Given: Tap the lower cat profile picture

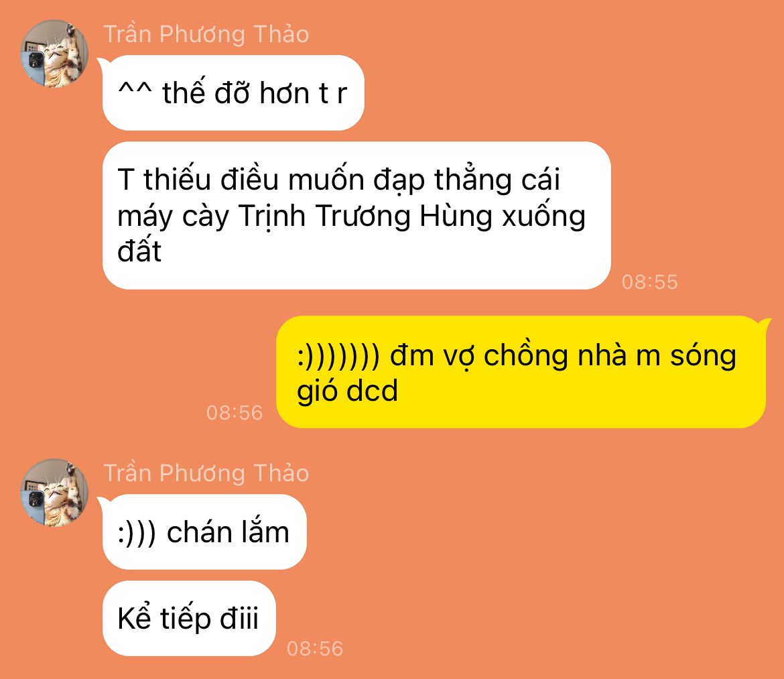Looking at the screenshot, I should [x=54, y=493].
